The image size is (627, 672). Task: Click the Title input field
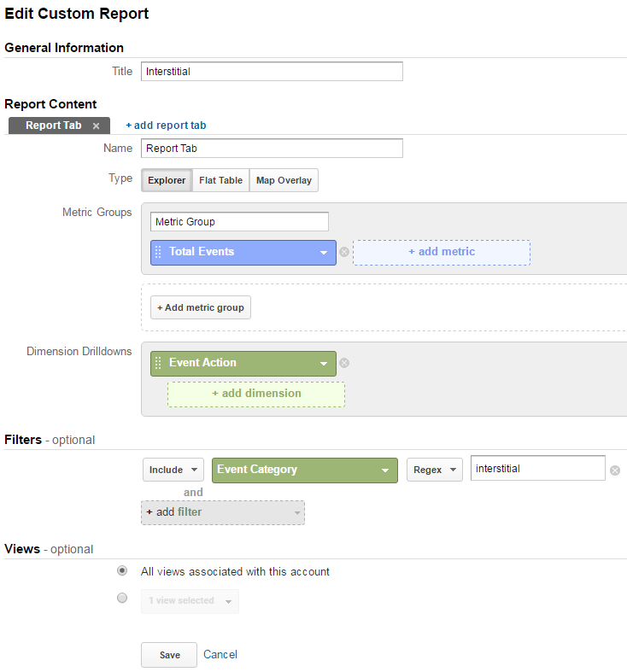(272, 71)
